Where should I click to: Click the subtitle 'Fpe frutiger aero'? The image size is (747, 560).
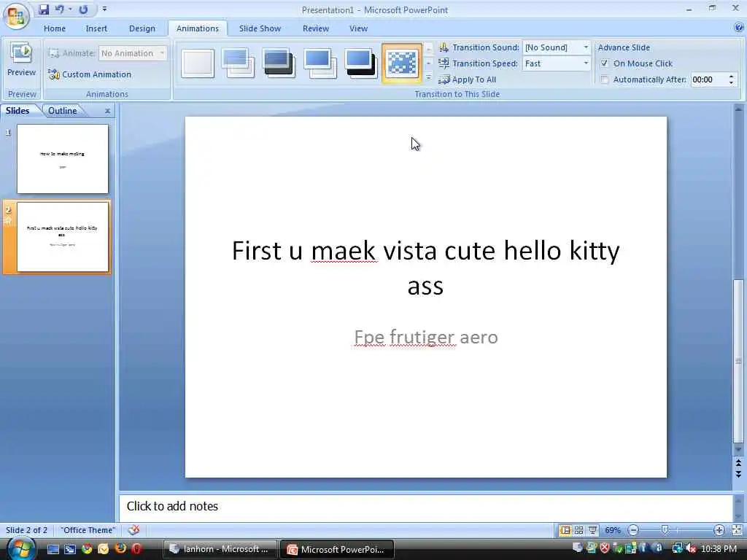point(426,337)
